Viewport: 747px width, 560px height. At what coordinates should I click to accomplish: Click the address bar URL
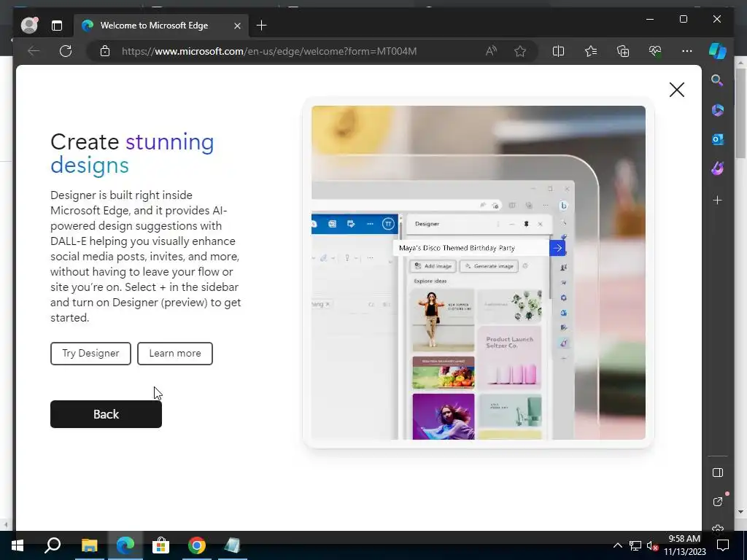(x=269, y=51)
